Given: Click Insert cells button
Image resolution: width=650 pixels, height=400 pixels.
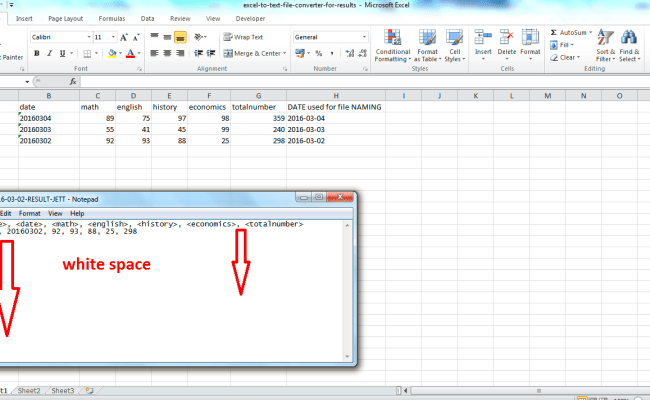Looking at the screenshot, I should pyautogui.click(x=483, y=45).
